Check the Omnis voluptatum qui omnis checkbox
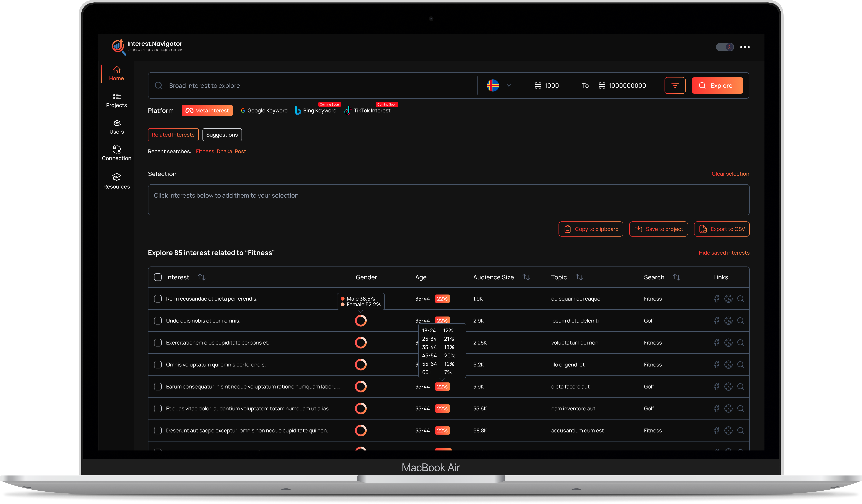 [158, 364]
